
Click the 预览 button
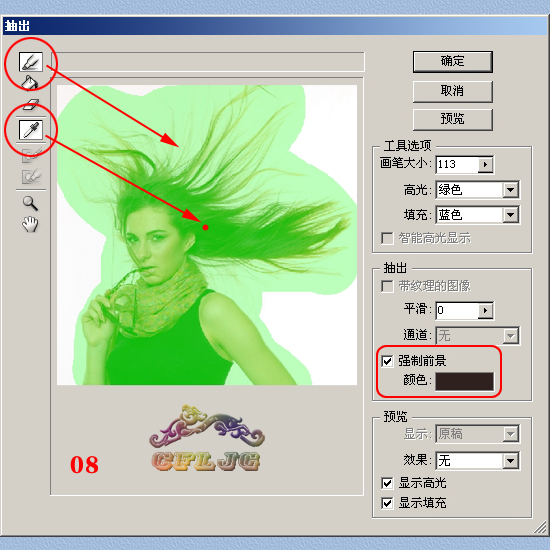(x=453, y=120)
